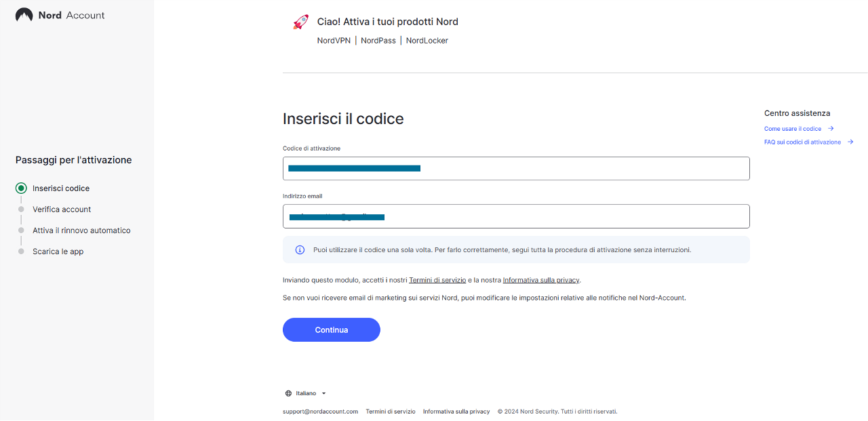Image resolution: width=868 pixels, height=421 pixels.
Task: Select the Attiva il rinnovo automatico step
Action: pos(81,230)
